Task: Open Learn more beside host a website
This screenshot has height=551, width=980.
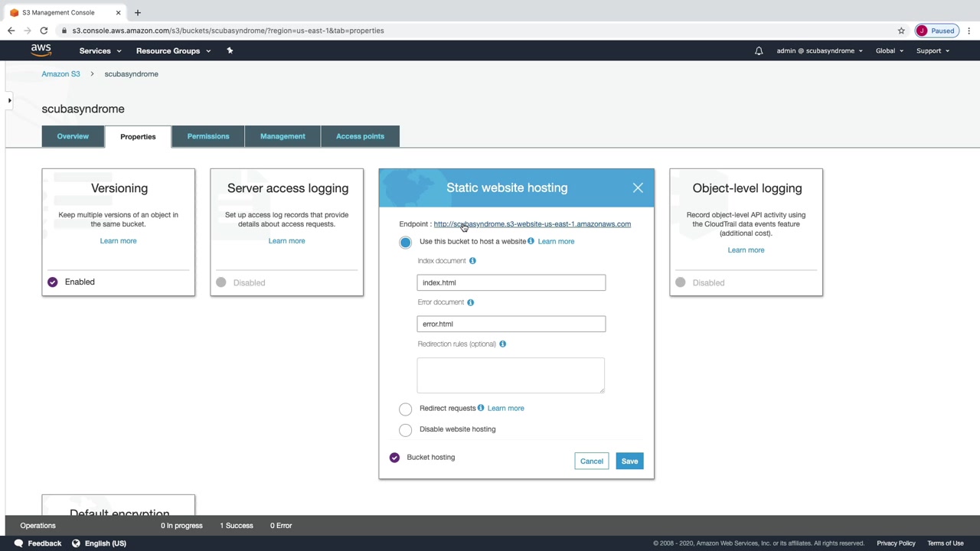Action: [556, 242]
